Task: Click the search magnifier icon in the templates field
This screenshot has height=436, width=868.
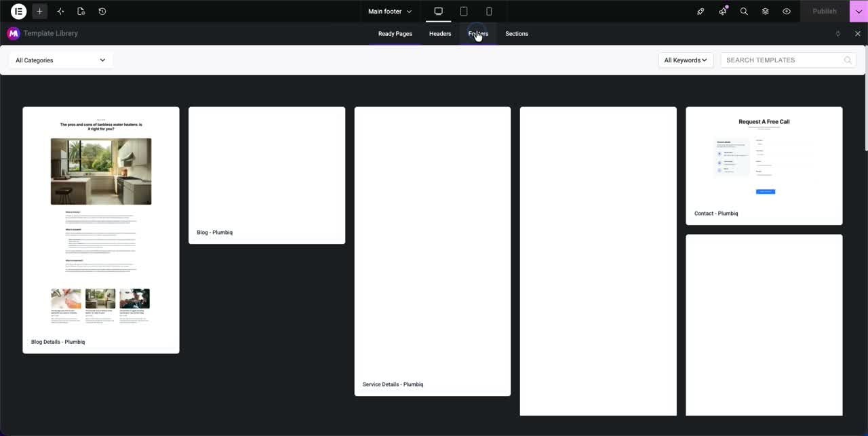Action: [848, 60]
